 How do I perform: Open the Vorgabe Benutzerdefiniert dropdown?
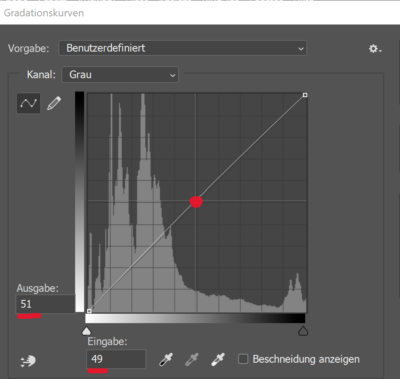(182, 48)
